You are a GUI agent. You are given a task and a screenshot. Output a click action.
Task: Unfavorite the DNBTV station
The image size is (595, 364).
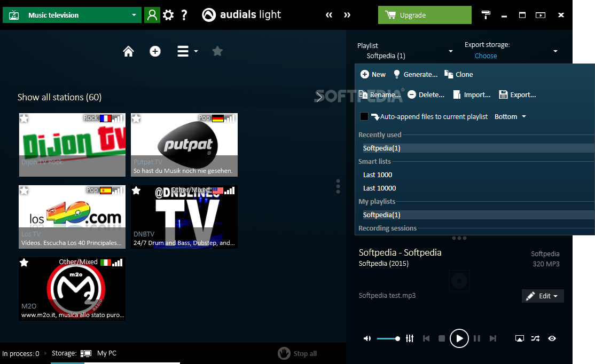pos(136,191)
